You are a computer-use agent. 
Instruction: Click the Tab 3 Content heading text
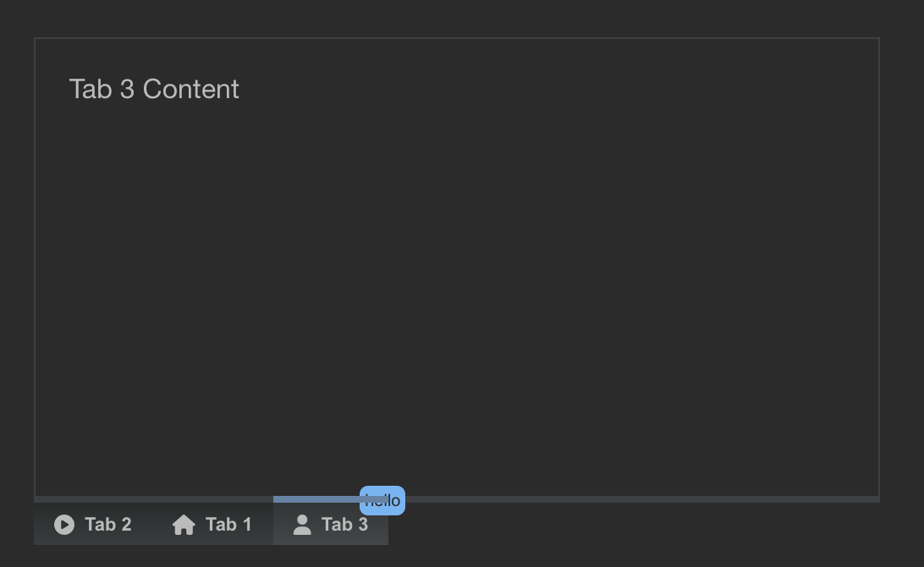pos(154,89)
